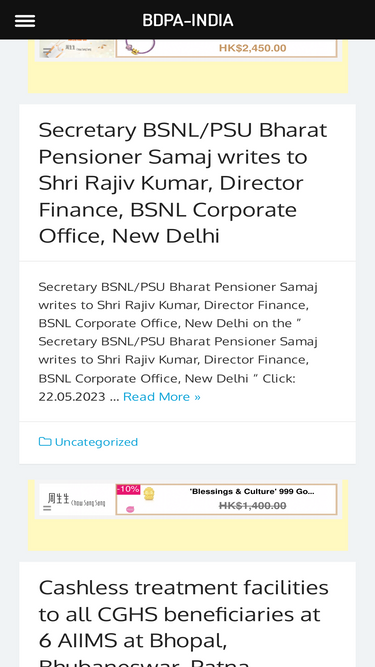Click the small lines icon on the top ad
The image size is (375, 667).
click(x=47, y=53)
